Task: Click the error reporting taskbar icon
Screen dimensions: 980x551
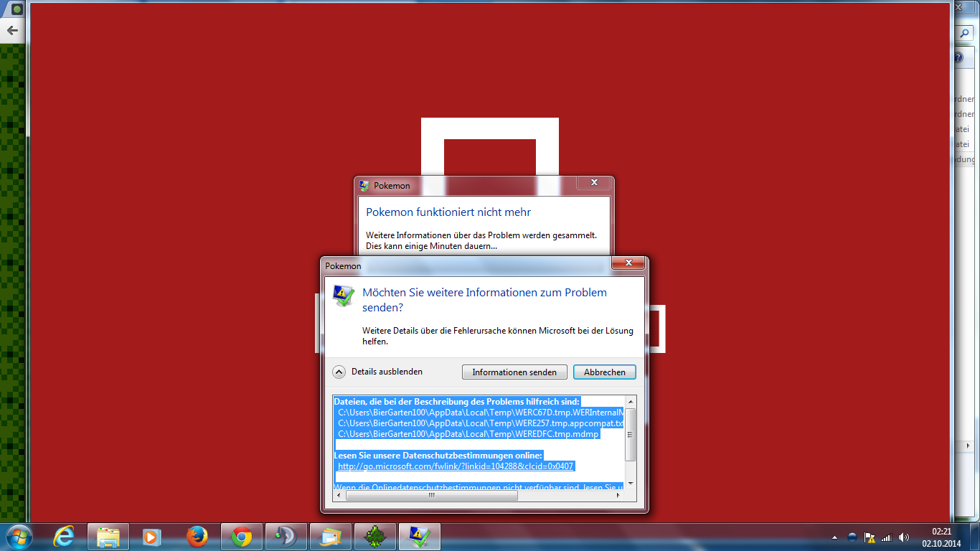Action: [x=419, y=537]
